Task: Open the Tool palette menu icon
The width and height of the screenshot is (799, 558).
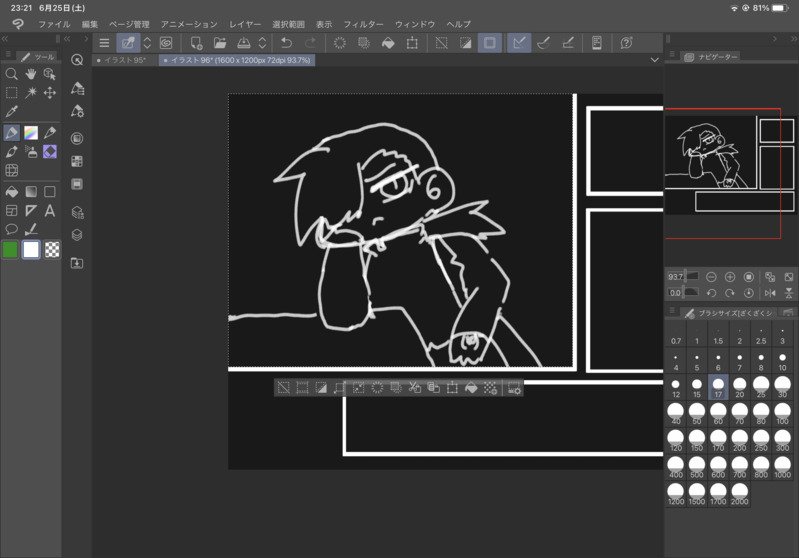Action: 8,54
